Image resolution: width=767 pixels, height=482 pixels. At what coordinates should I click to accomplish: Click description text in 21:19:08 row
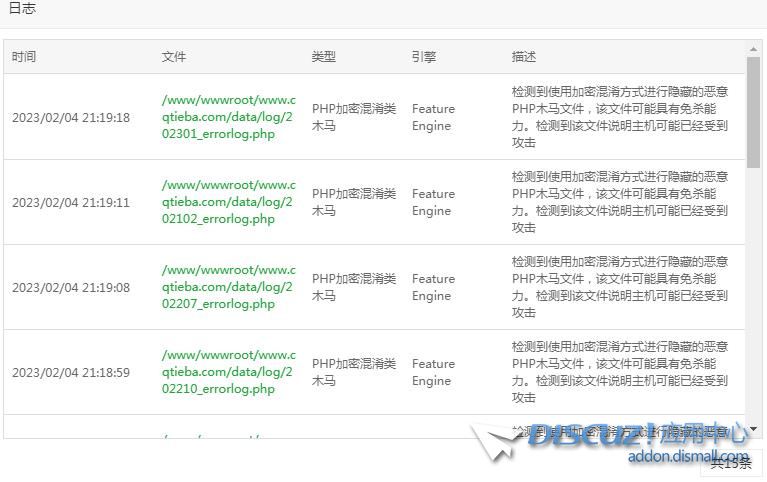click(x=620, y=287)
